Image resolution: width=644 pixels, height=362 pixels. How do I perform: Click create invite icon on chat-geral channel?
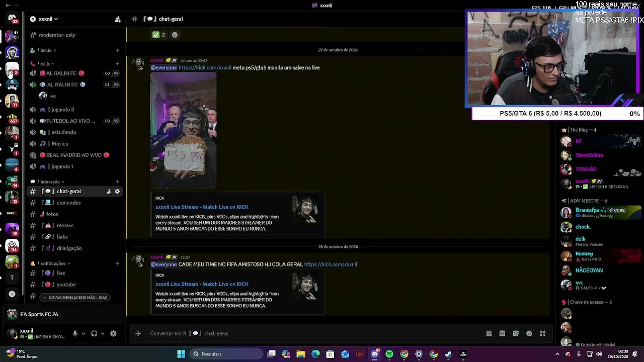tap(109, 192)
